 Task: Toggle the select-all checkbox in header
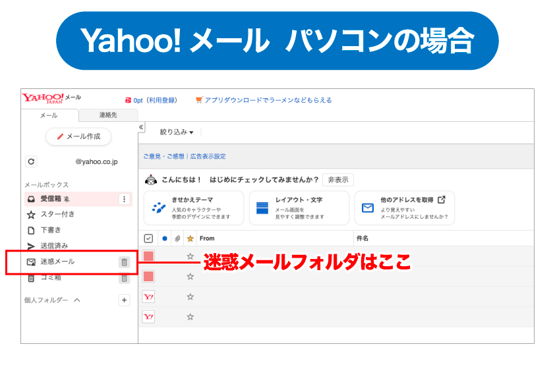pos(148,238)
